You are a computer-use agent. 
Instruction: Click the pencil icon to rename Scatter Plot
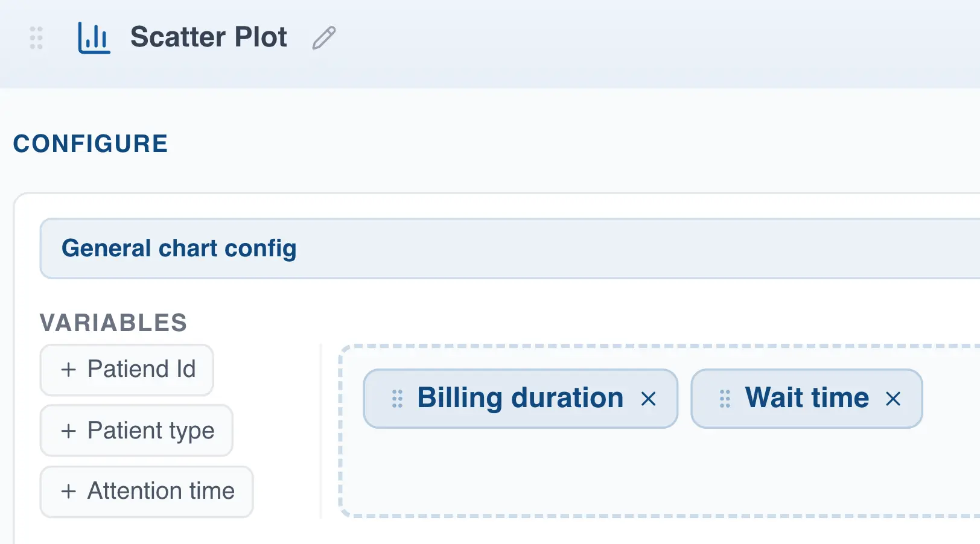[x=324, y=37]
